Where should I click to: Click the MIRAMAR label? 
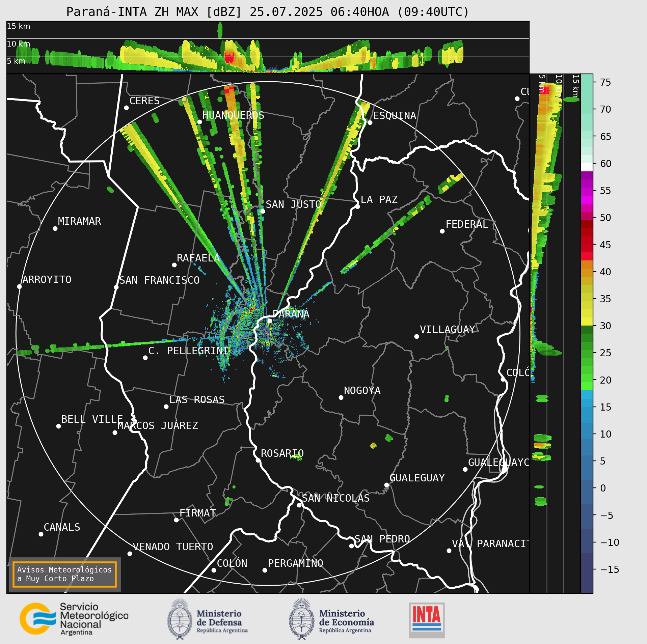coord(79,221)
